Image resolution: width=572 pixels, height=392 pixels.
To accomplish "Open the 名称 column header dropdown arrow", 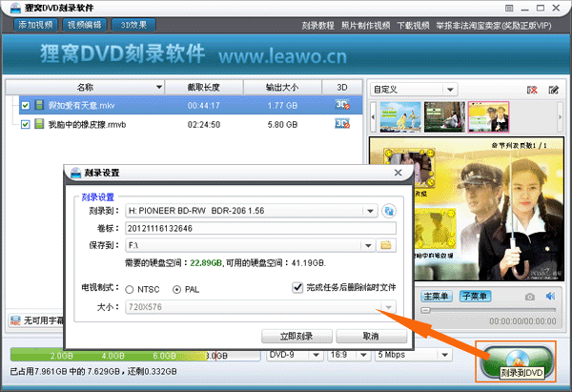I will (159, 87).
